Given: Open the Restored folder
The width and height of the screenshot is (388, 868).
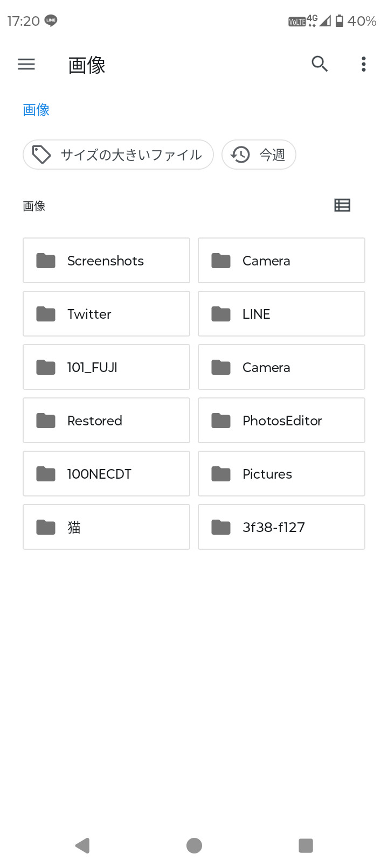Looking at the screenshot, I should (106, 421).
